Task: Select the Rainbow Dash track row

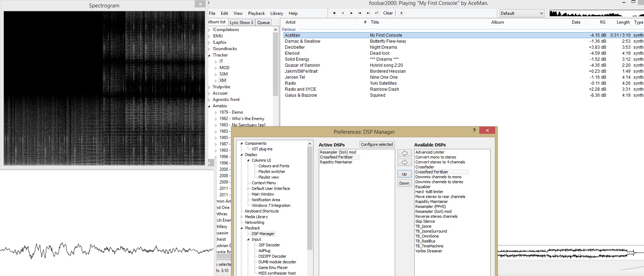Action: tap(463, 89)
